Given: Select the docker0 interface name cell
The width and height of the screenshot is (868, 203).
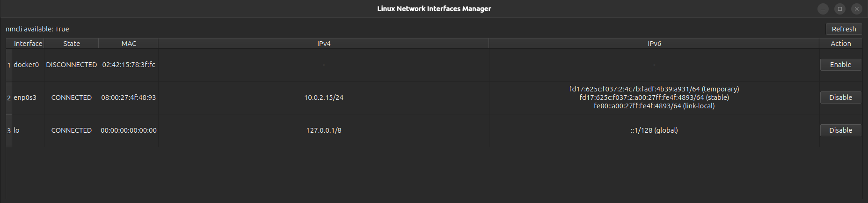Looking at the screenshot, I should click(x=26, y=65).
